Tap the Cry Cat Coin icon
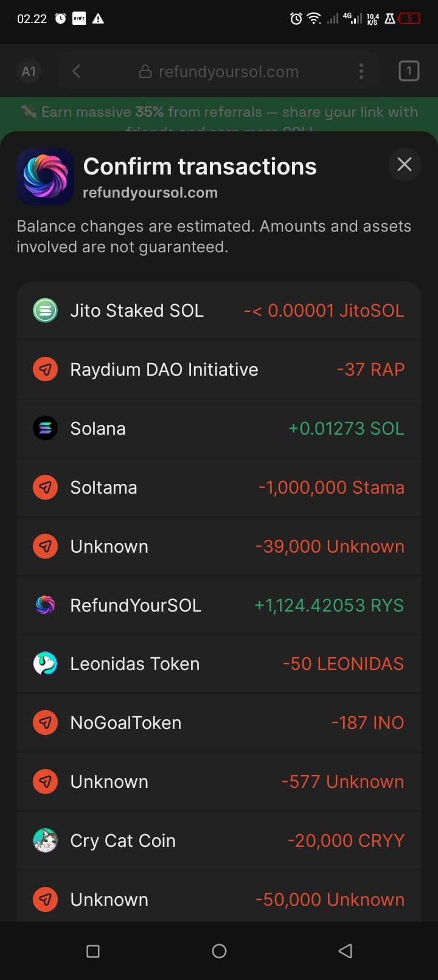The image size is (438, 980). coord(45,841)
